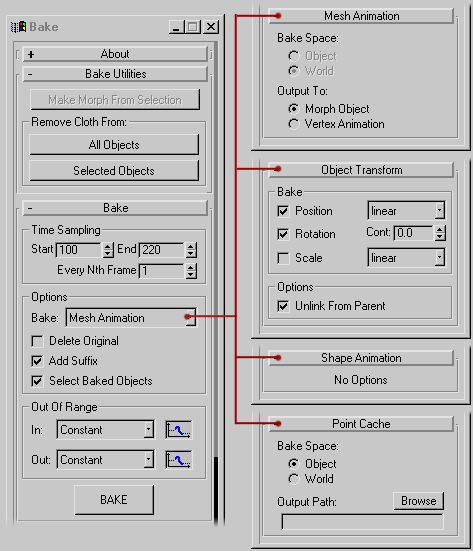Collapse the Mesh Animation rollout
The width and height of the screenshot is (473, 551).
coord(361,16)
